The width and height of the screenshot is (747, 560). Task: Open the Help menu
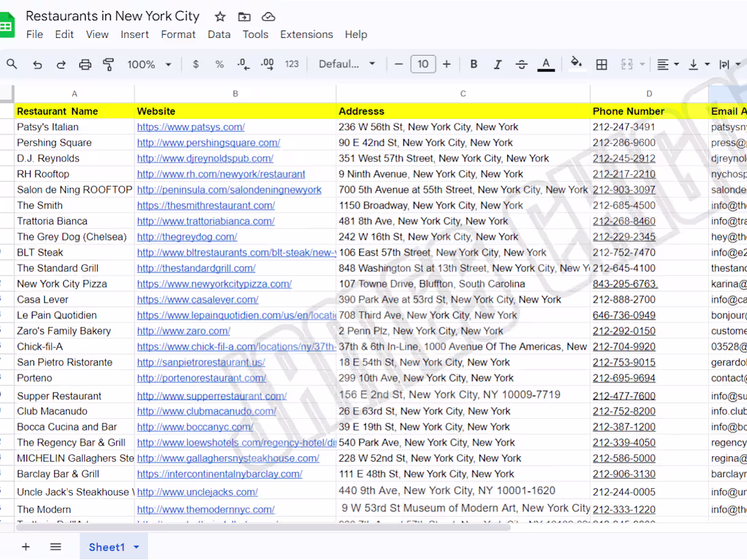click(356, 35)
